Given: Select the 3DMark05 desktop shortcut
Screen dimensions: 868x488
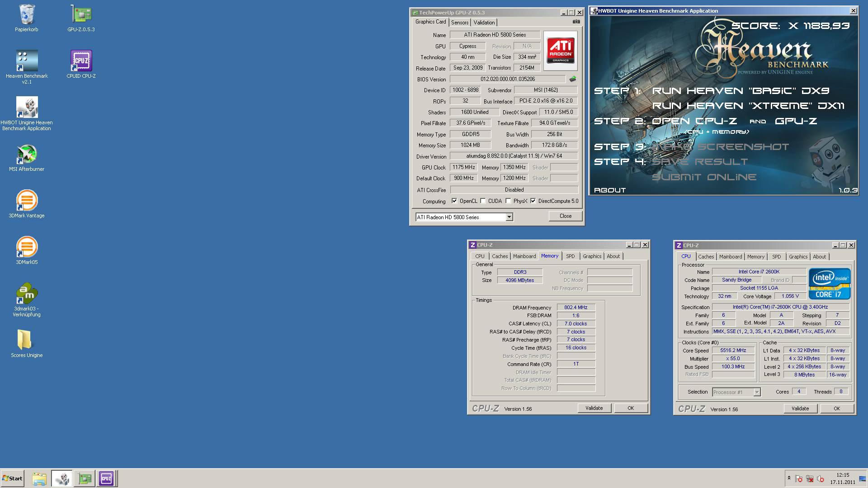Looking at the screenshot, I should coord(27,251).
